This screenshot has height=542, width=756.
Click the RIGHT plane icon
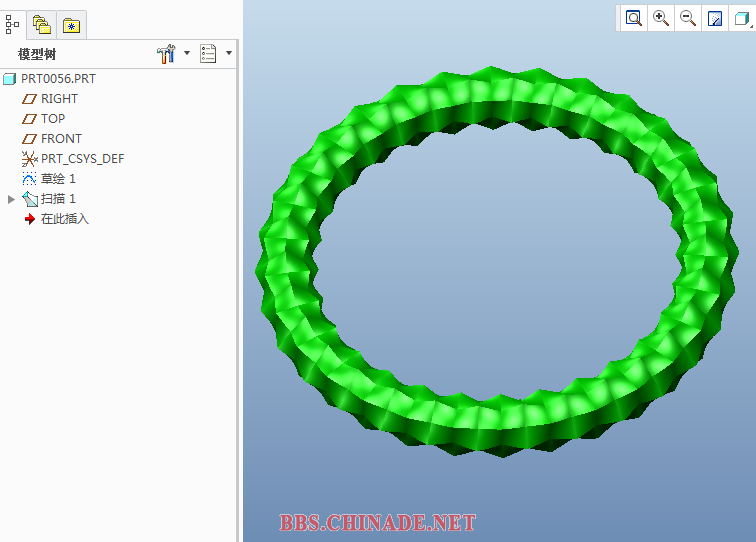click(x=29, y=99)
